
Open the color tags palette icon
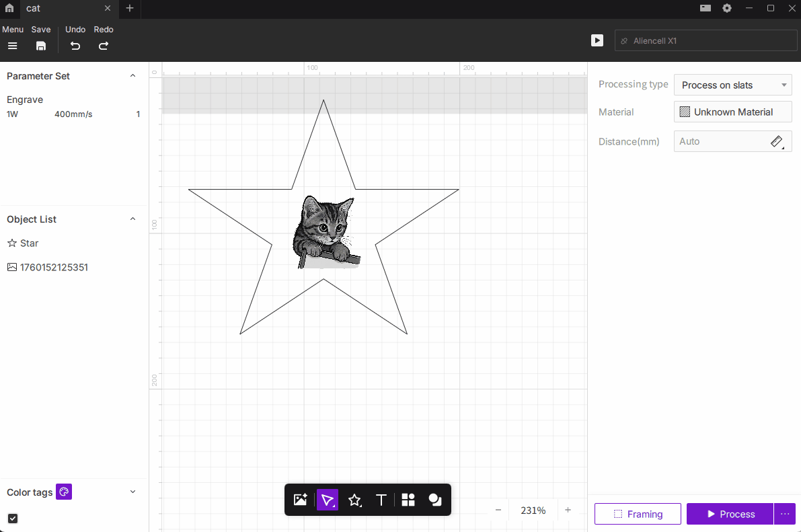[64, 492]
